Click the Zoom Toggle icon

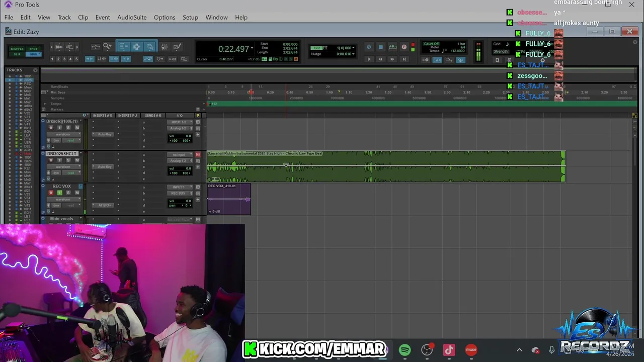(96, 46)
